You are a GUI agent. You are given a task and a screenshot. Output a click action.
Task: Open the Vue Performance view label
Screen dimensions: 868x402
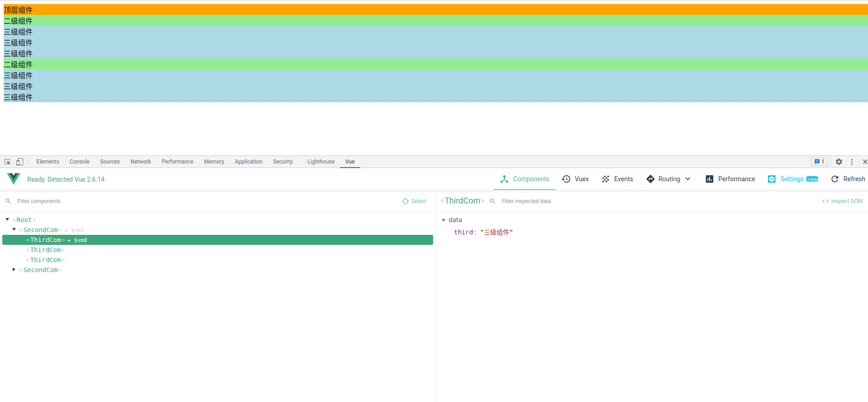736,179
